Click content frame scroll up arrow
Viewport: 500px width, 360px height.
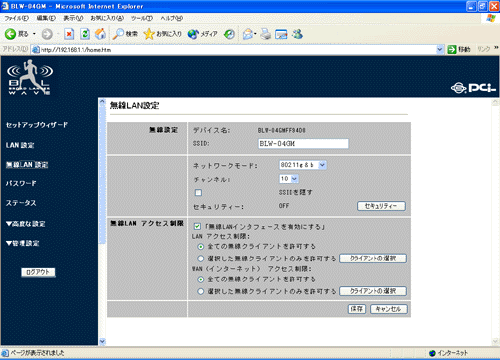point(102,101)
